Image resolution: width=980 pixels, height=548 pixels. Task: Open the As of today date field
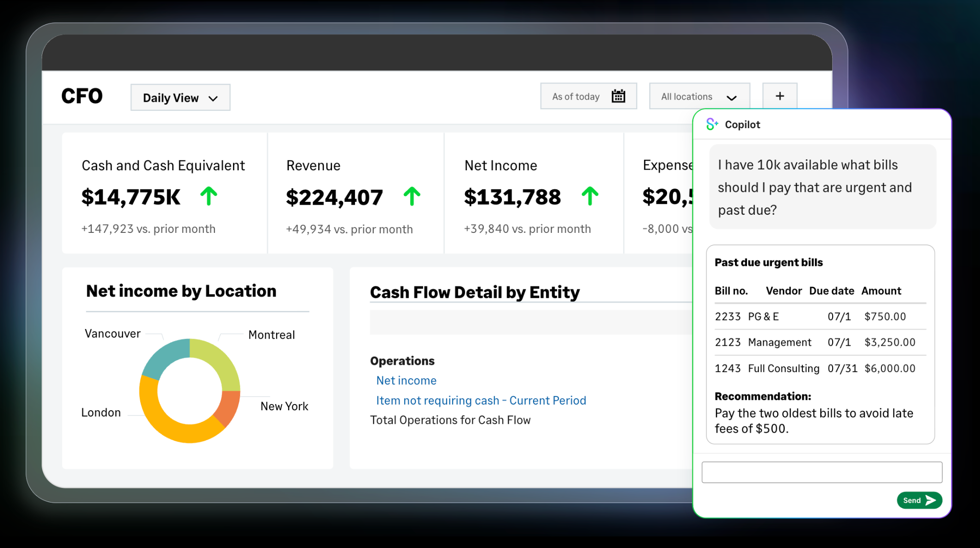coord(589,96)
